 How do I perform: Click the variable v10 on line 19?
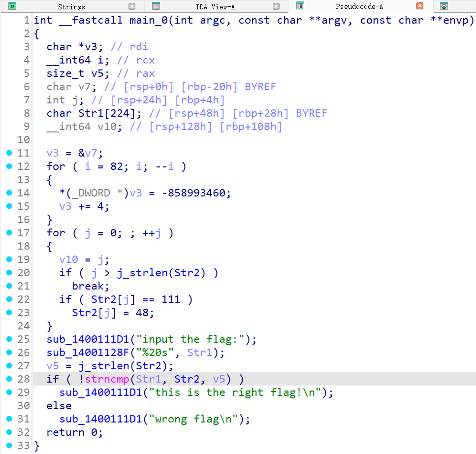tap(68, 259)
